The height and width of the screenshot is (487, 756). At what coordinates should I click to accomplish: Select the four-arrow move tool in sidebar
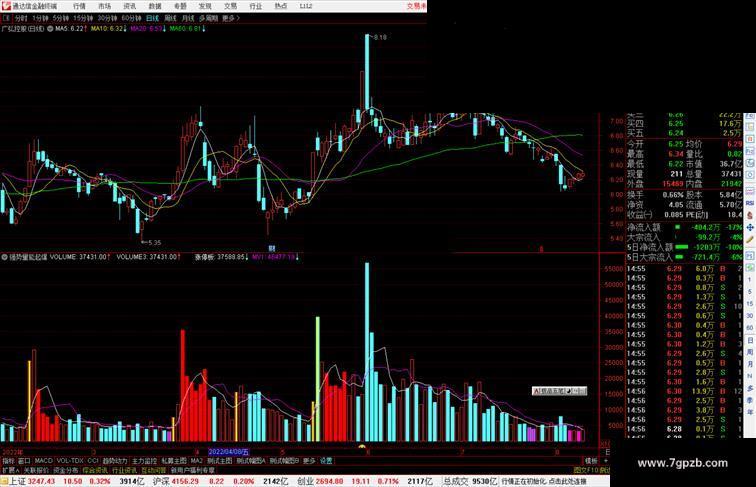(750, 227)
